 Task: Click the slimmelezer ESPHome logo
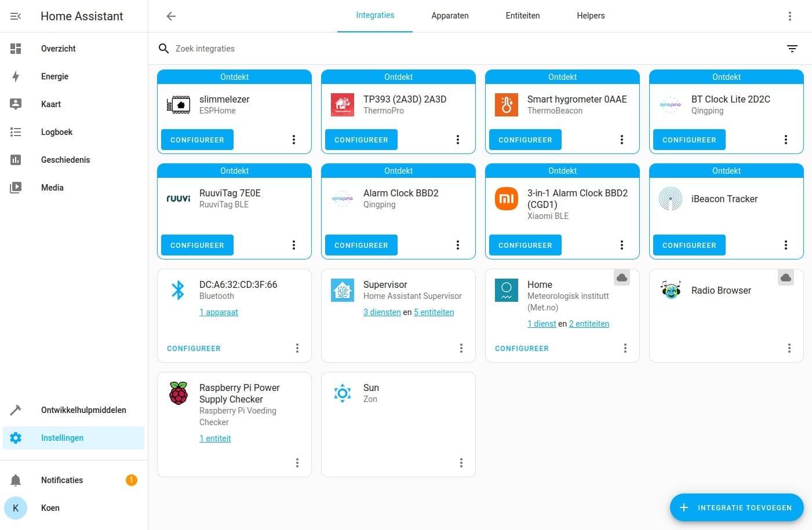[179, 105]
